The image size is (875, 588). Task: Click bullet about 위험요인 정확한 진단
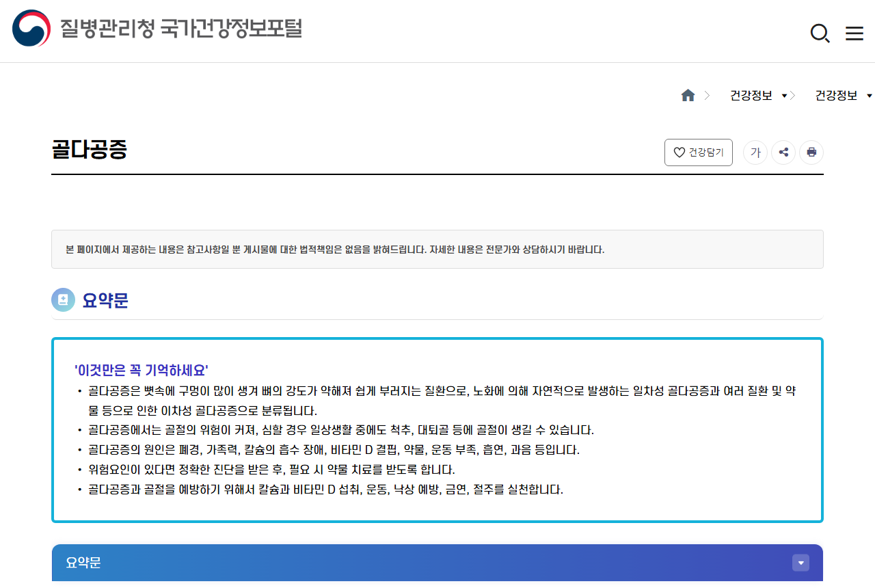tap(271, 470)
